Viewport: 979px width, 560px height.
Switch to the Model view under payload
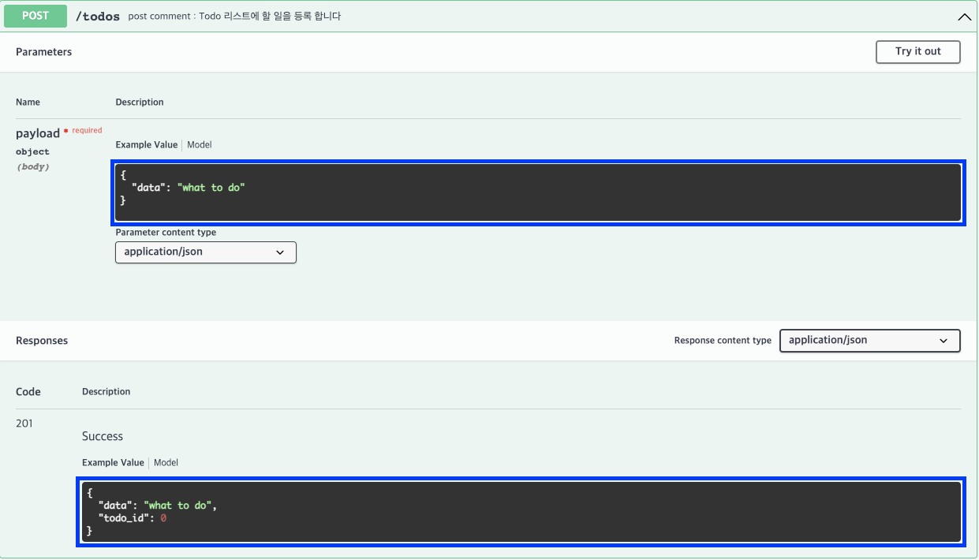tap(199, 144)
